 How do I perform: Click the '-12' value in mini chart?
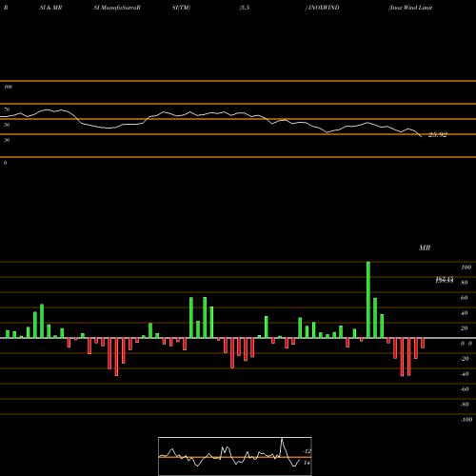[307, 451]
